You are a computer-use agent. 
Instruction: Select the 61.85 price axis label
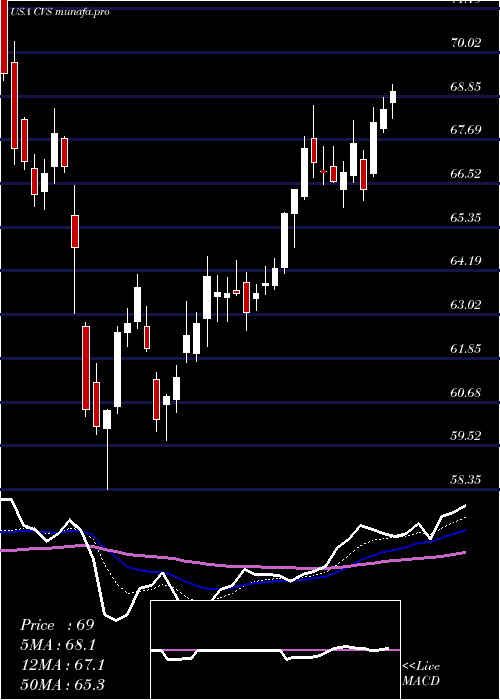point(466,349)
